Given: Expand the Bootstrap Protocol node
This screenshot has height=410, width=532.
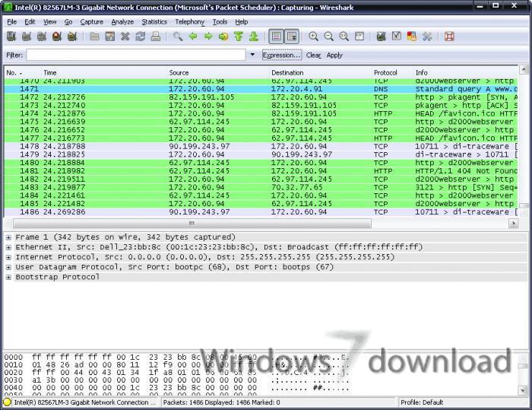Looking at the screenshot, I should (x=8, y=277).
